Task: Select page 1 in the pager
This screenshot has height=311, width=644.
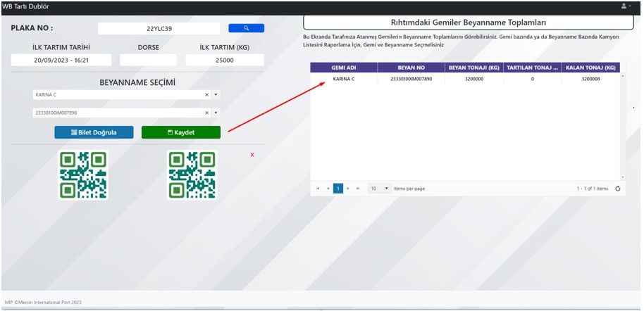Action: click(x=338, y=189)
